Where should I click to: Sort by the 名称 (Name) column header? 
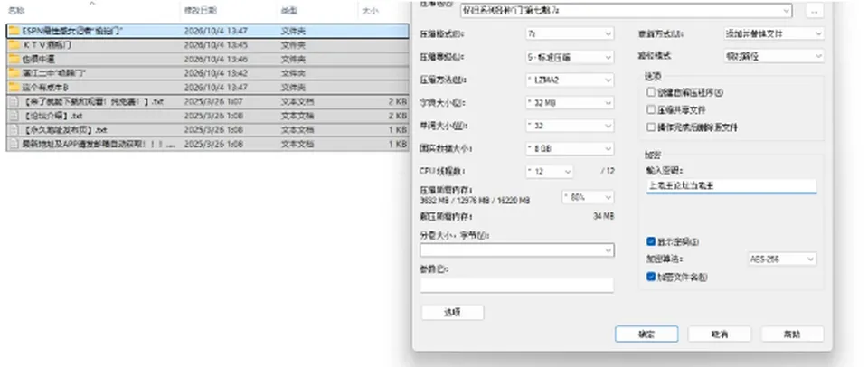coord(17,11)
